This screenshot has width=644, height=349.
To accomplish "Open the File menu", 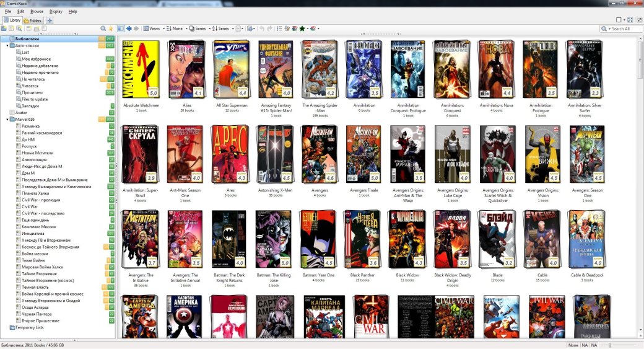I will [8, 12].
